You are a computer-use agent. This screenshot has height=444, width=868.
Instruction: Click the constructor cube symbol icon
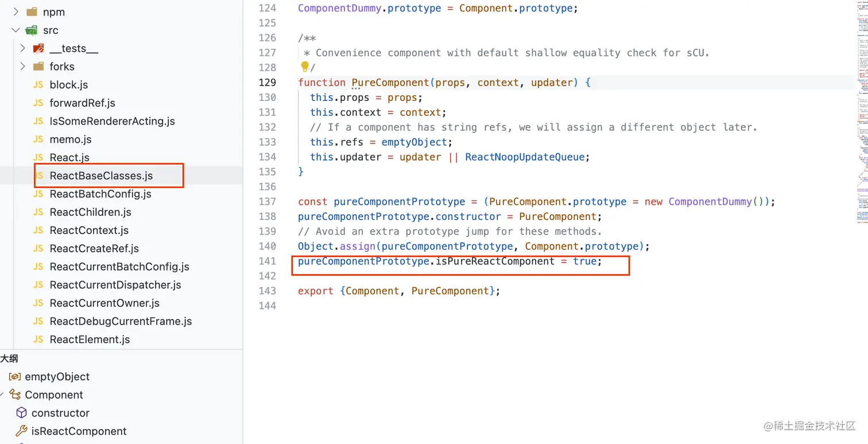(21, 413)
